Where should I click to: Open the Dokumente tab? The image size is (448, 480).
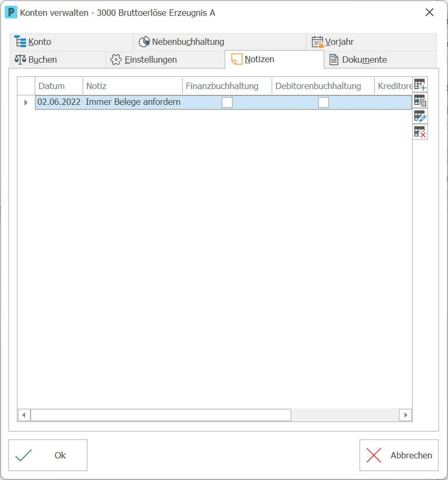(381, 60)
